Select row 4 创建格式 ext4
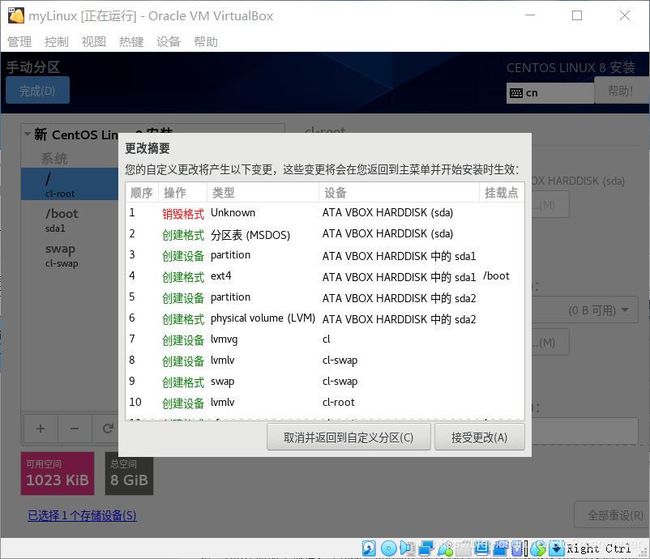This screenshot has width=650, height=559. pos(325,277)
